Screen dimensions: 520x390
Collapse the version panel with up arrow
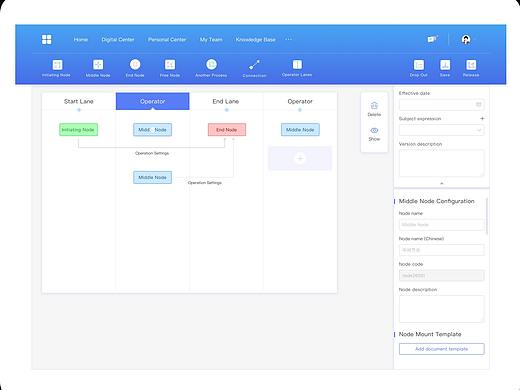tap(442, 183)
